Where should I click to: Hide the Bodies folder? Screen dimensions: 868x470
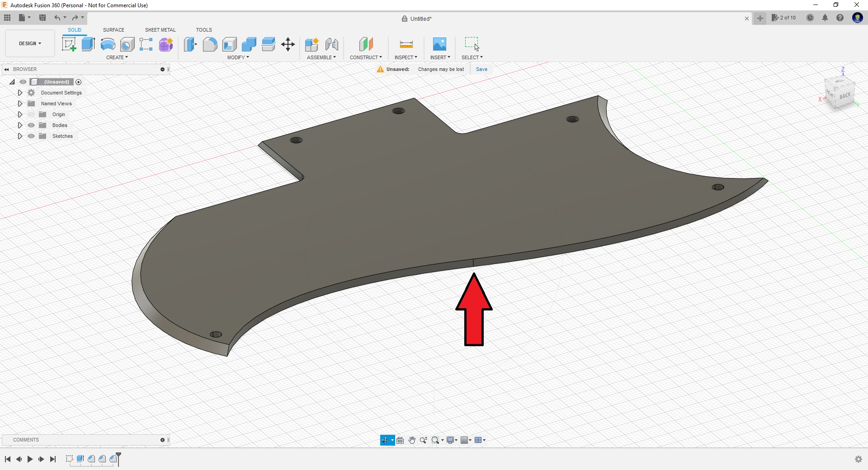tap(31, 125)
